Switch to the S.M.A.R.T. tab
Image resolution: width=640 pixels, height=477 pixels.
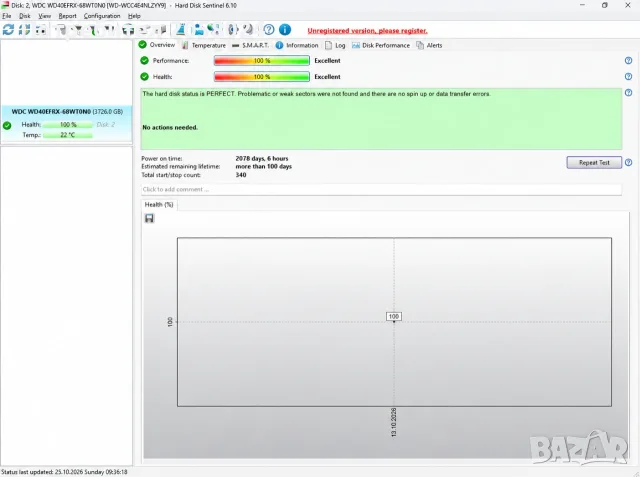coord(250,45)
